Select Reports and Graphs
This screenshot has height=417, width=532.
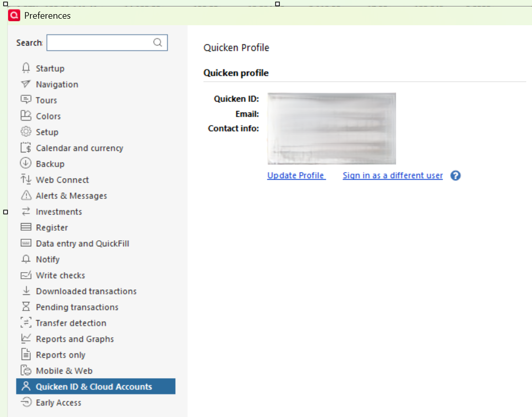click(x=75, y=339)
